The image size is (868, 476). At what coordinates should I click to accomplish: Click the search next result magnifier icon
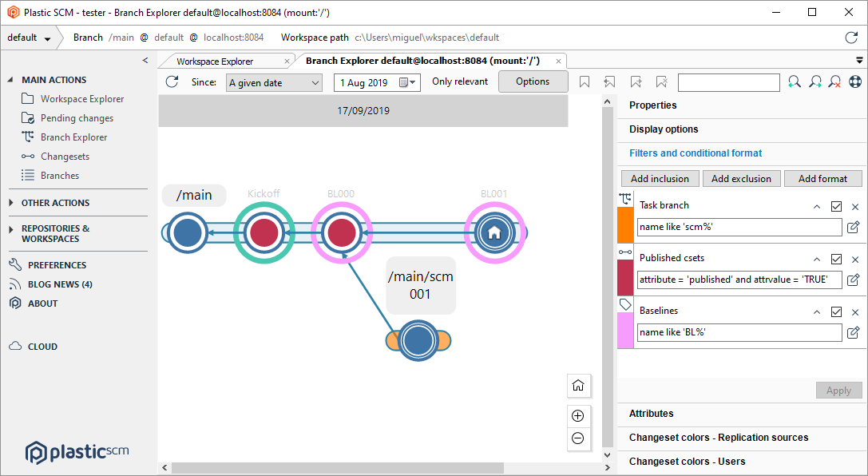pos(814,81)
